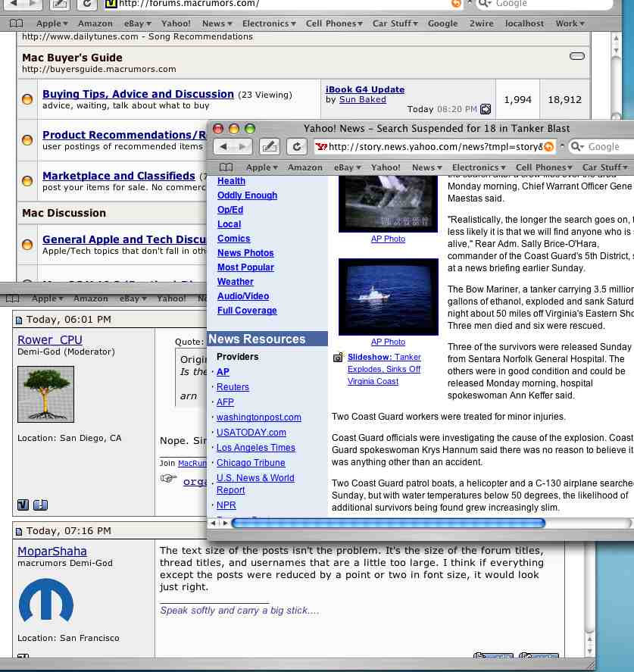The height and width of the screenshot is (672, 634).
Task: Open bookmarks book icon in Yahoo News window
Action: [x=226, y=167]
